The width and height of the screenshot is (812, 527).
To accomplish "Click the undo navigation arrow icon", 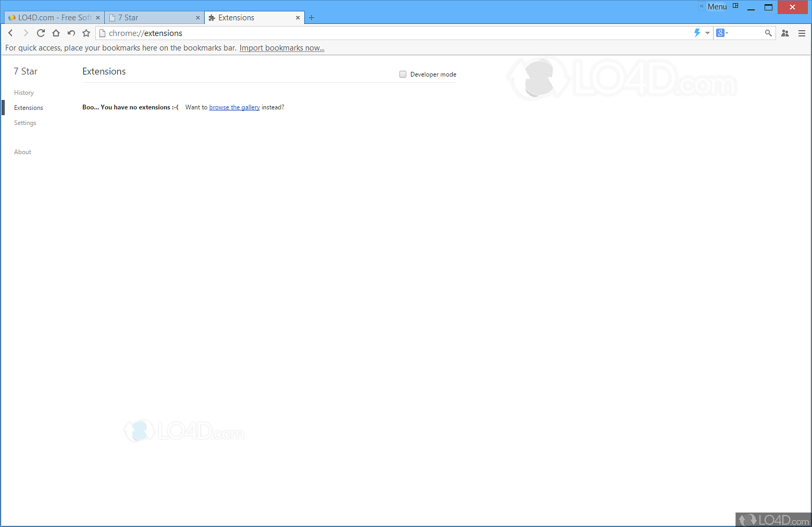I will (71, 33).
